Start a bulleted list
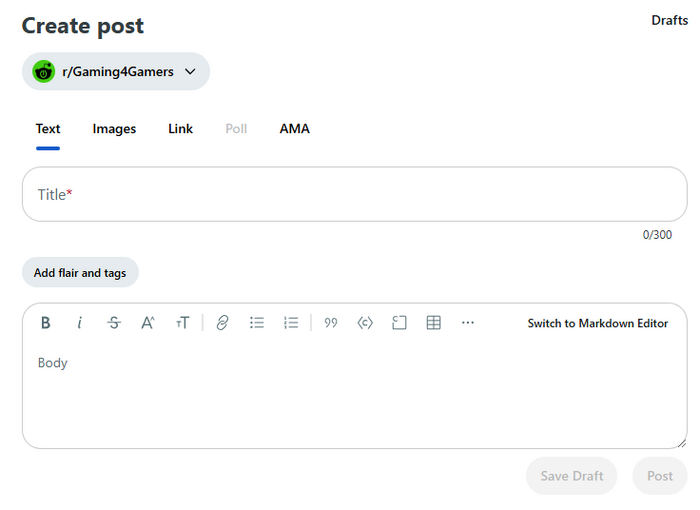700x510 pixels. (x=257, y=323)
